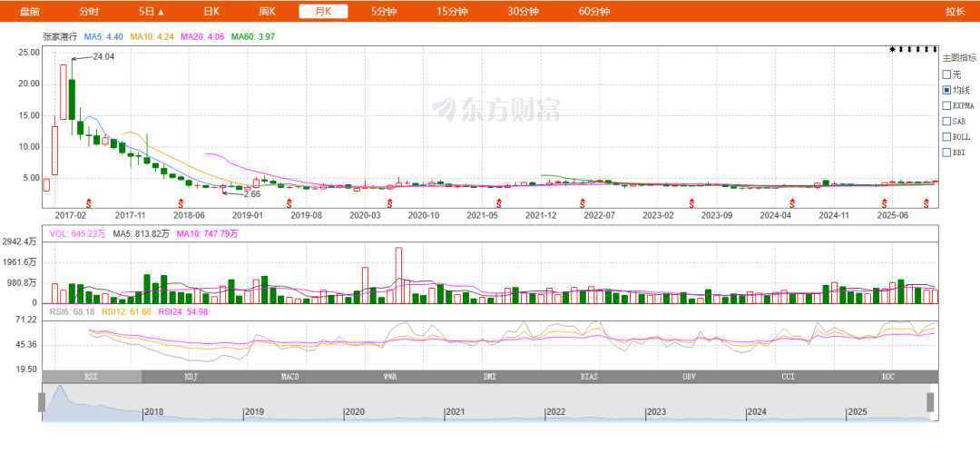
Task: Click the 盘前 pre-market button
Action: pyautogui.click(x=30, y=12)
